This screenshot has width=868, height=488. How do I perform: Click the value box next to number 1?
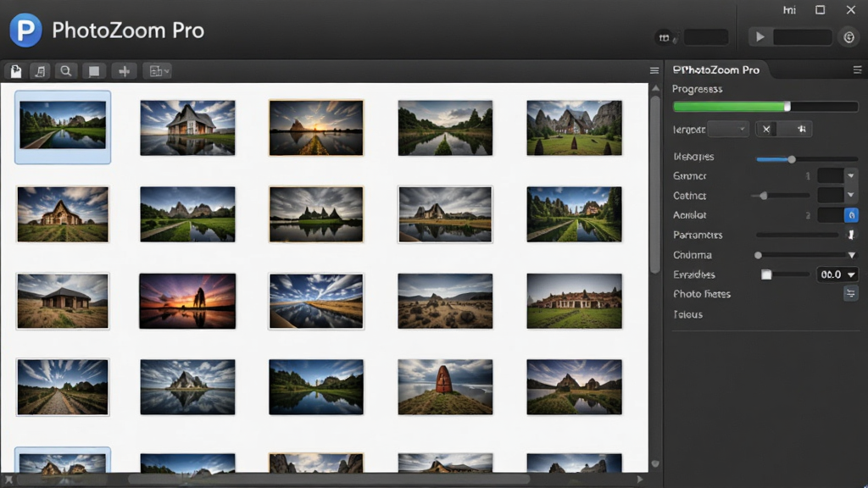click(x=831, y=176)
